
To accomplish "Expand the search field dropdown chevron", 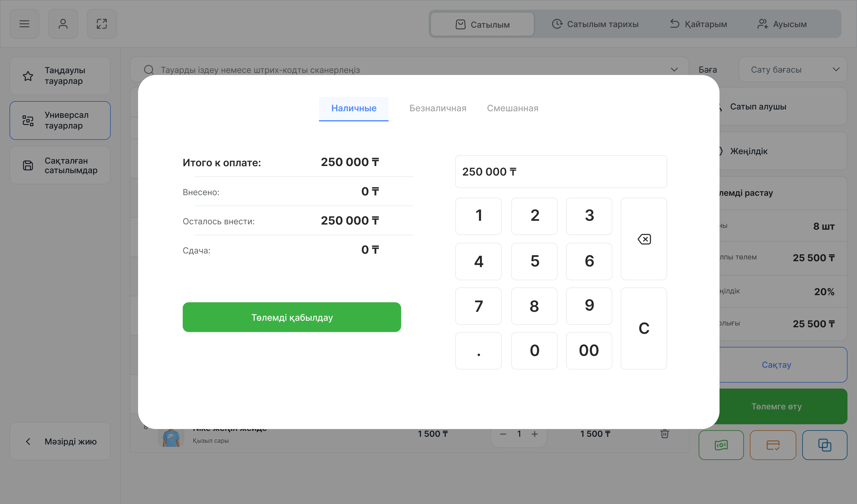I will [x=674, y=70].
